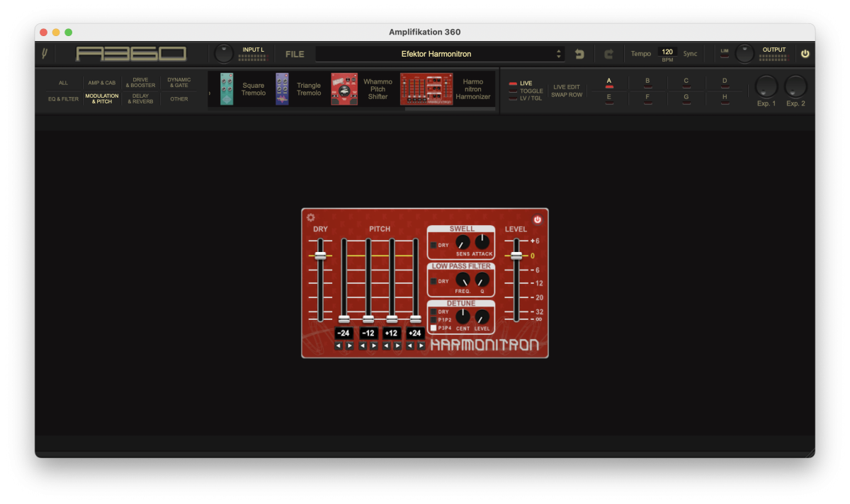The image size is (850, 504).
Task: Click the Detune CENT knob
Action: click(463, 317)
